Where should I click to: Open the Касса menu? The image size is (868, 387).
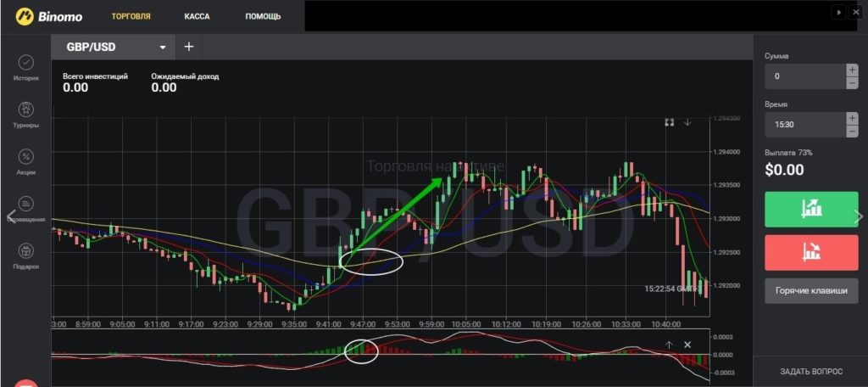click(x=197, y=17)
